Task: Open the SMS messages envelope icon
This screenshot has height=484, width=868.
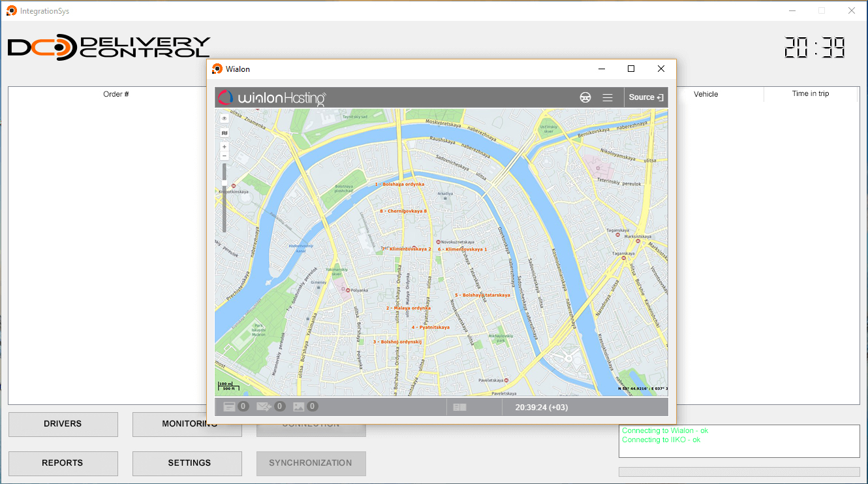Action: pyautogui.click(x=264, y=407)
